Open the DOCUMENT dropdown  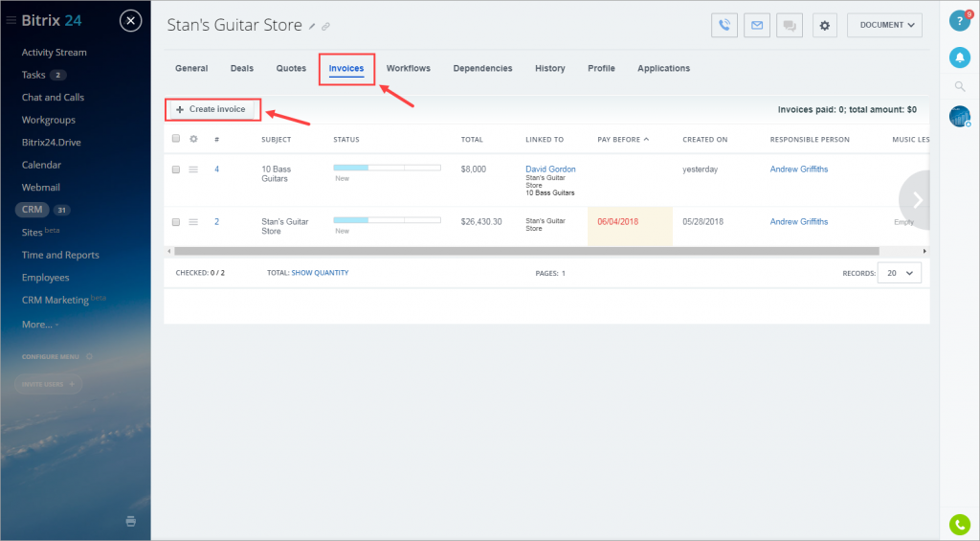click(884, 26)
